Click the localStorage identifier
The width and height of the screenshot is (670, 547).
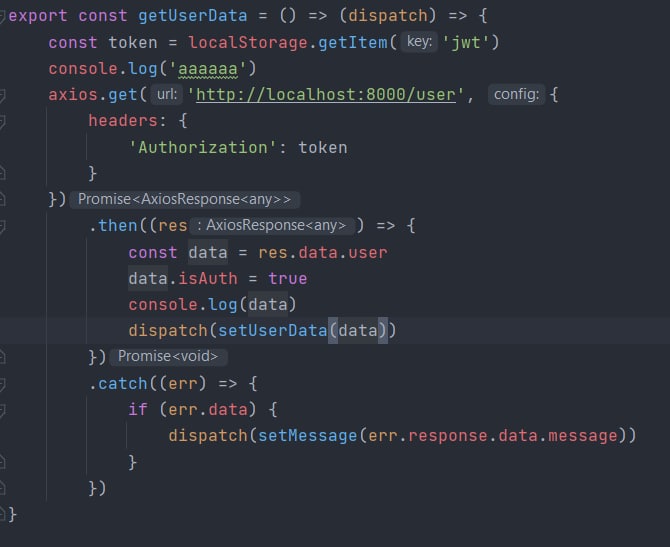[248, 42]
